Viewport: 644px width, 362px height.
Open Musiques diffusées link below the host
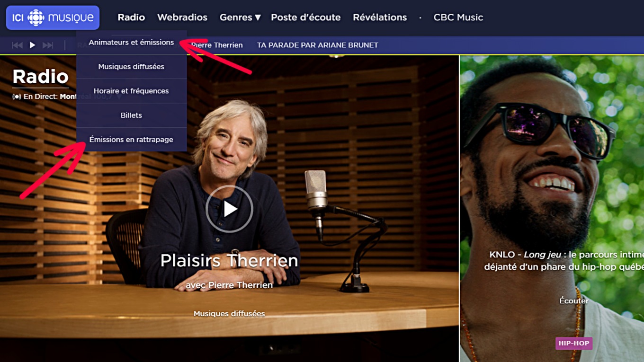click(229, 314)
